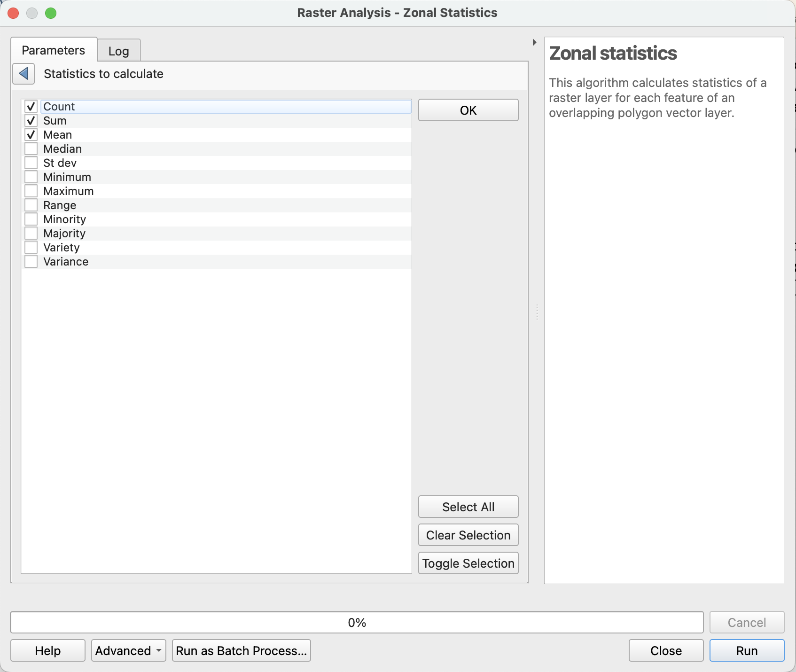This screenshot has height=672, width=796.
Task: Select the Median row label
Action: (x=62, y=149)
